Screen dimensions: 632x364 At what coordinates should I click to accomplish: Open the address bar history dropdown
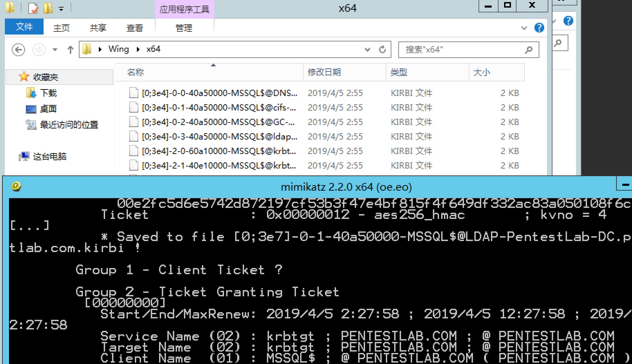367,50
